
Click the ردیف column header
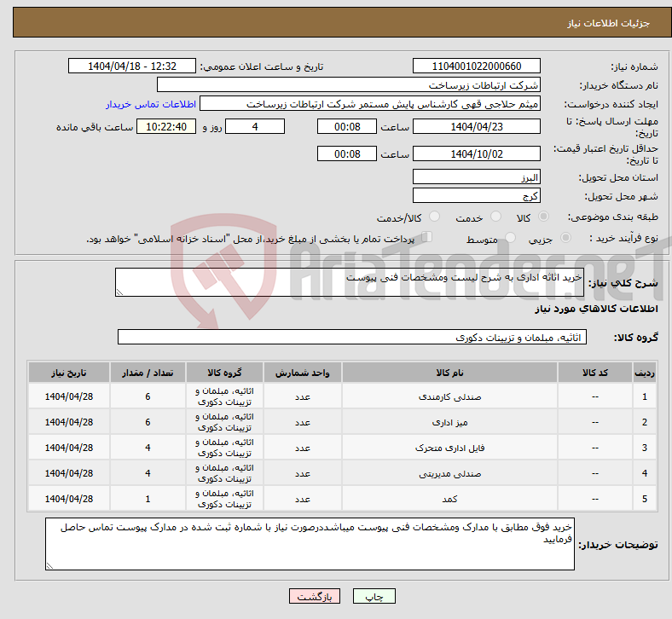644,373
